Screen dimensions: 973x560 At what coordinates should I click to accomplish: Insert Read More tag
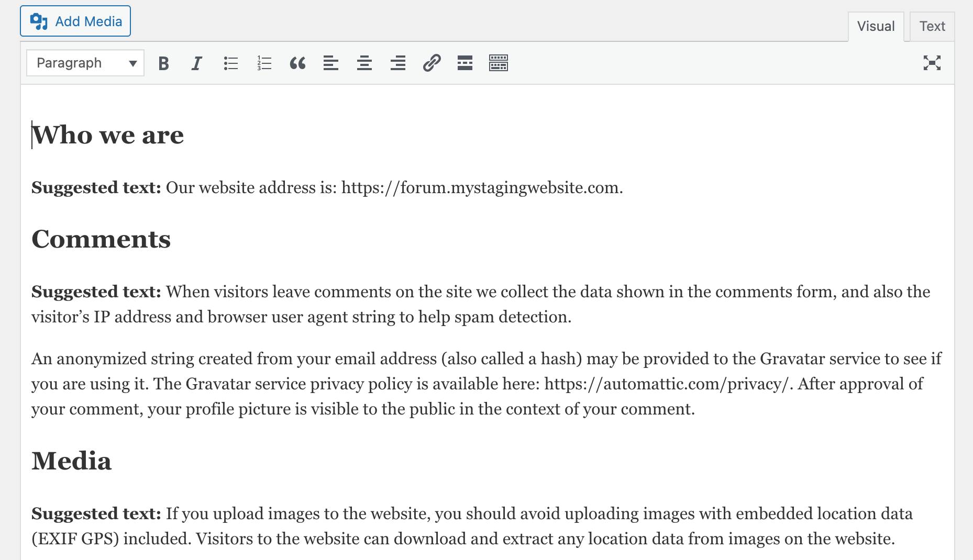(x=465, y=63)
